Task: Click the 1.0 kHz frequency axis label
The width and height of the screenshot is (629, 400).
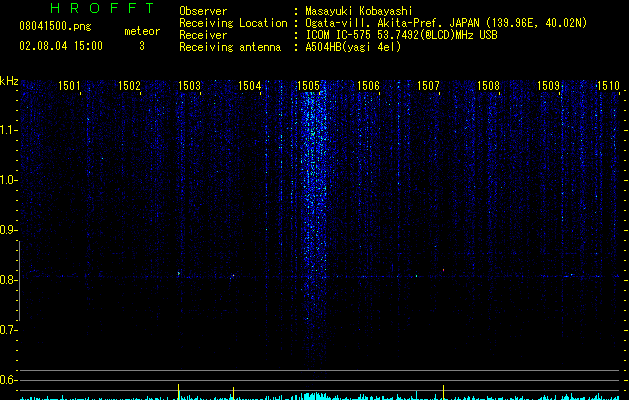Action: point(8,180)
